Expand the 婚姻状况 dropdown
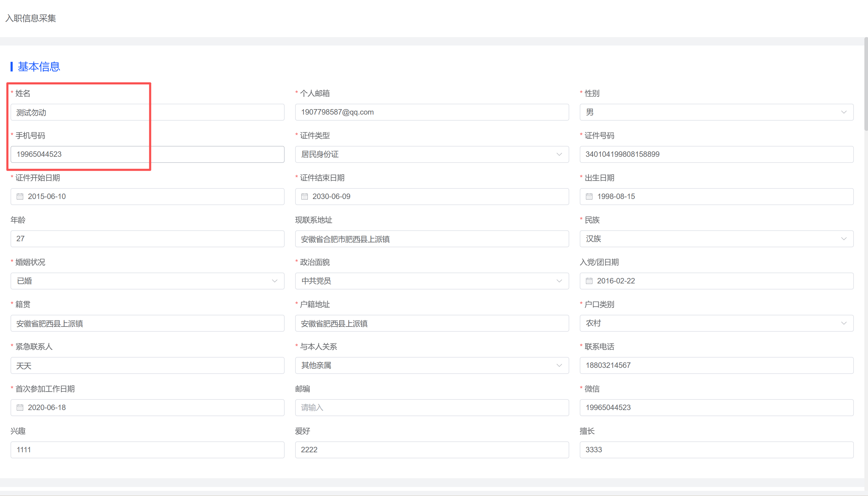This screenshot has height=496, width=868. [x=147, y=281]
